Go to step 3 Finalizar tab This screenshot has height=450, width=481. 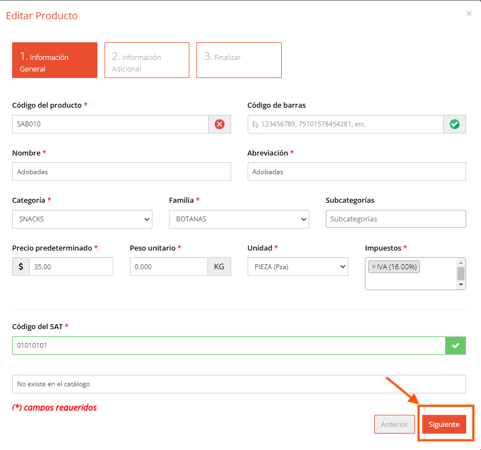(239, 60)
